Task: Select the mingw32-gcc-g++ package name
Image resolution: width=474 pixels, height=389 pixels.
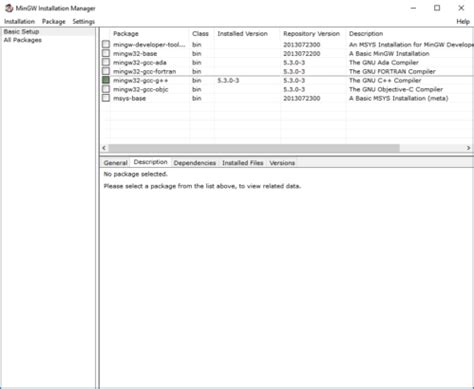Action: [x=140, y=81]
